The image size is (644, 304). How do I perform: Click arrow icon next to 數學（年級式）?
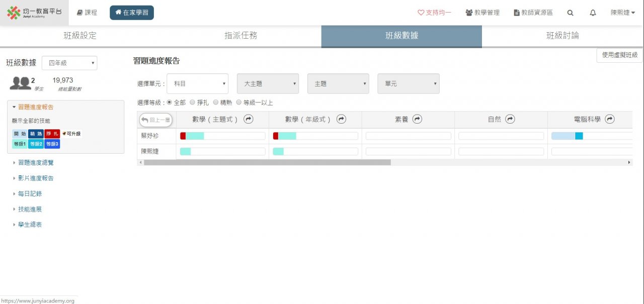tap(341, 119)
